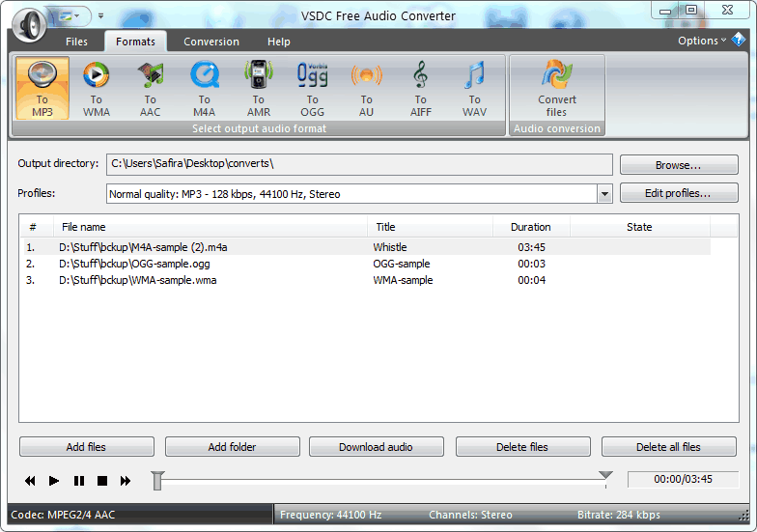757x532 pixels.
Task: Select the To AIFF format icon
Action: (421, 88)
